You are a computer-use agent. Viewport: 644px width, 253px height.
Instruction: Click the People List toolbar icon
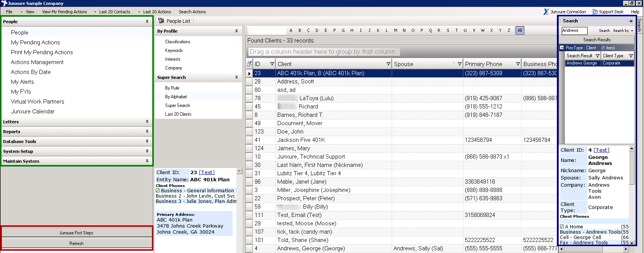point(161,21)
